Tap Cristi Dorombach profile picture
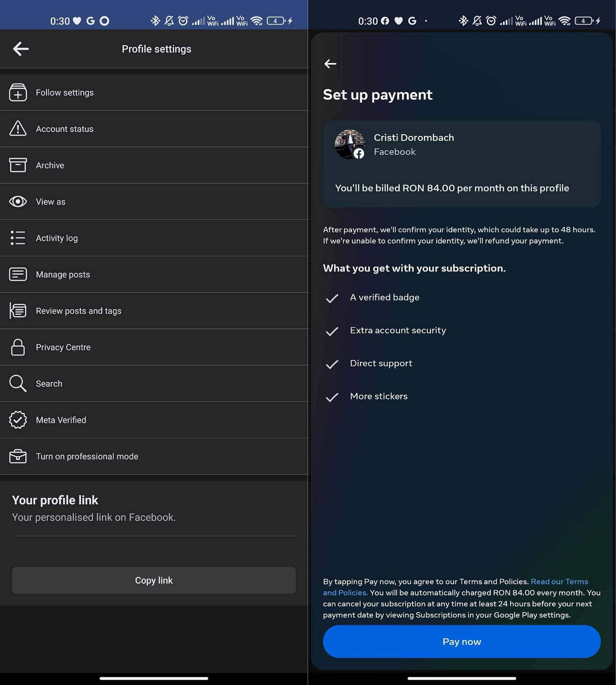616x685 pixels. pyautogui.click(x=349, y=144)
